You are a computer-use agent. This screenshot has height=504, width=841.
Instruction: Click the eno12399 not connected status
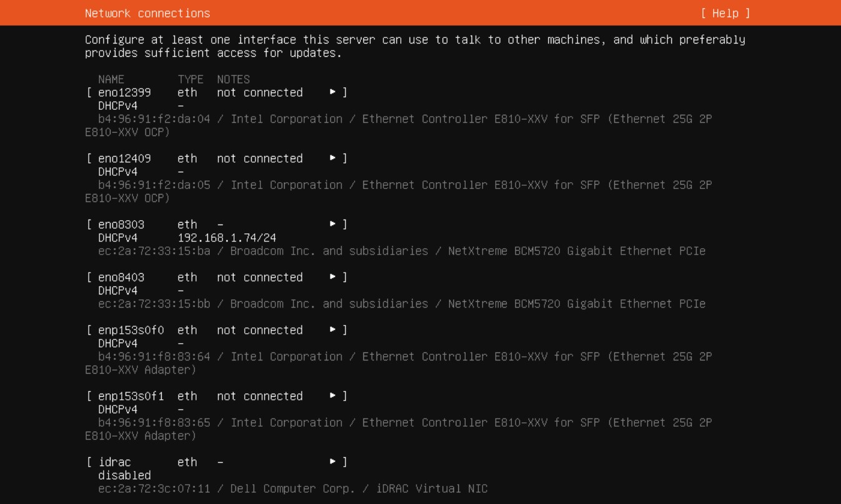tap(260, 92)
